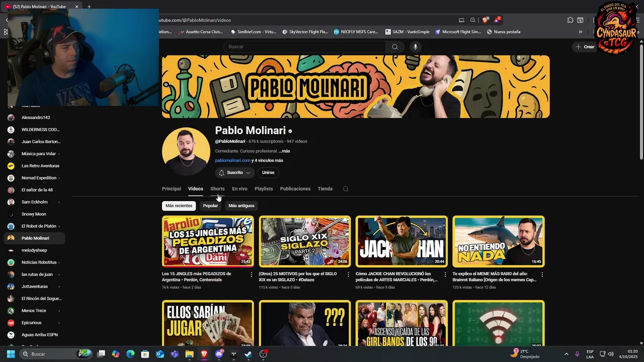The image size is (644, 362).
Task: Open the Jackie Chan video thumbnail
Action: pyautogui.click(x=401, y=241)
